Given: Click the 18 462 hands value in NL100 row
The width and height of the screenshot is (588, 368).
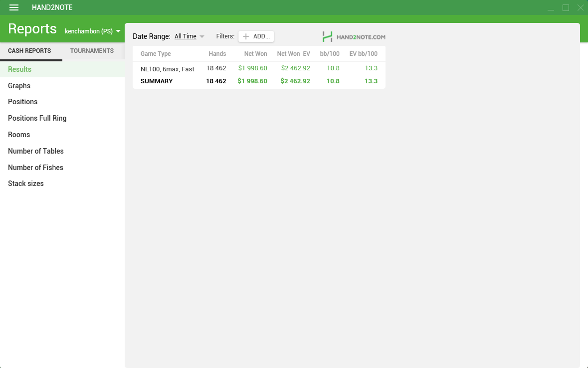Looking at the screenshot, I should point(216,68).
